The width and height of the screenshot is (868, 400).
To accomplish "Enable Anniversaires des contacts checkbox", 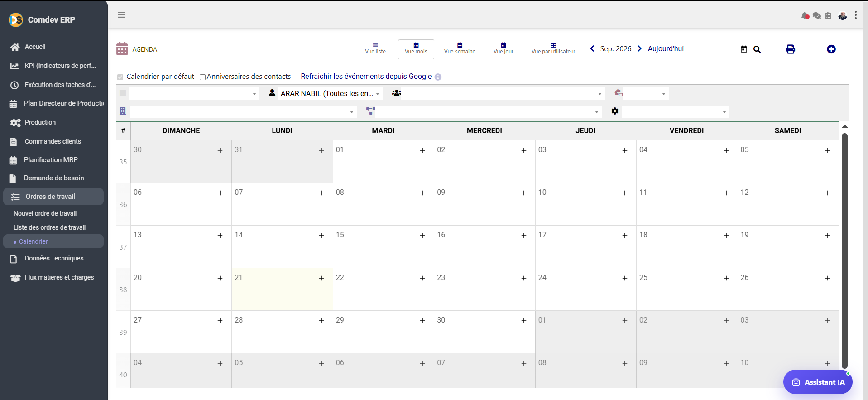I will (x=202, y=77).
